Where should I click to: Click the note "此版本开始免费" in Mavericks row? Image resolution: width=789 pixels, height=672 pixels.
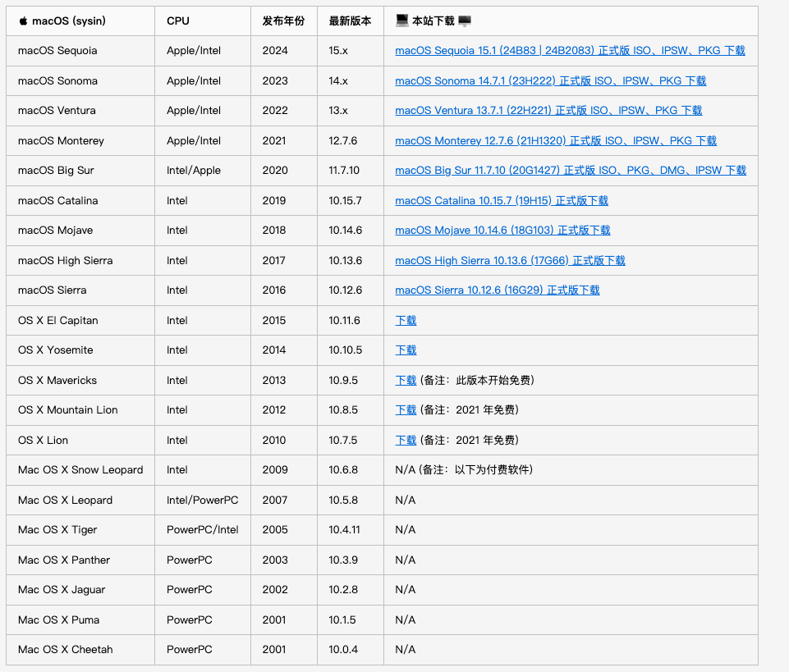point(493,380)
